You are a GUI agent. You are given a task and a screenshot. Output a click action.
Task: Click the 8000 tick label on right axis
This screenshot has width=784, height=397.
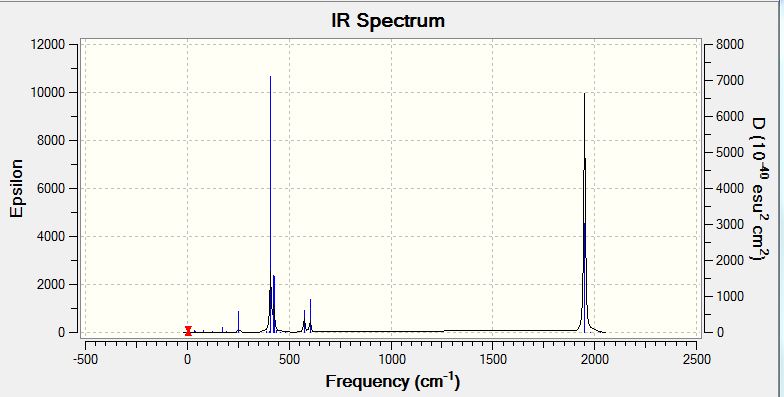click(x=730, y=44)
